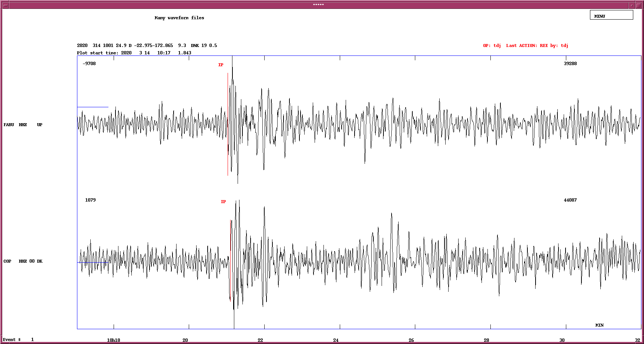Click the maximize icon in the title bar

[x=638, y=5]
